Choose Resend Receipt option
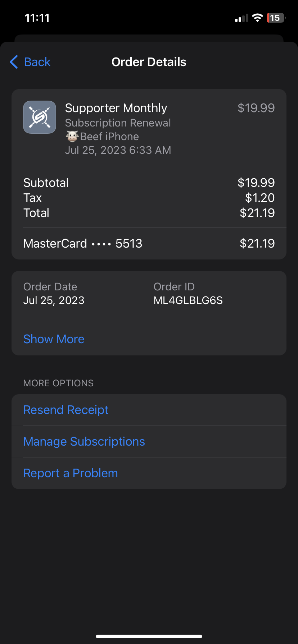This screenshot has width=298, height=644. click(66, 410)
